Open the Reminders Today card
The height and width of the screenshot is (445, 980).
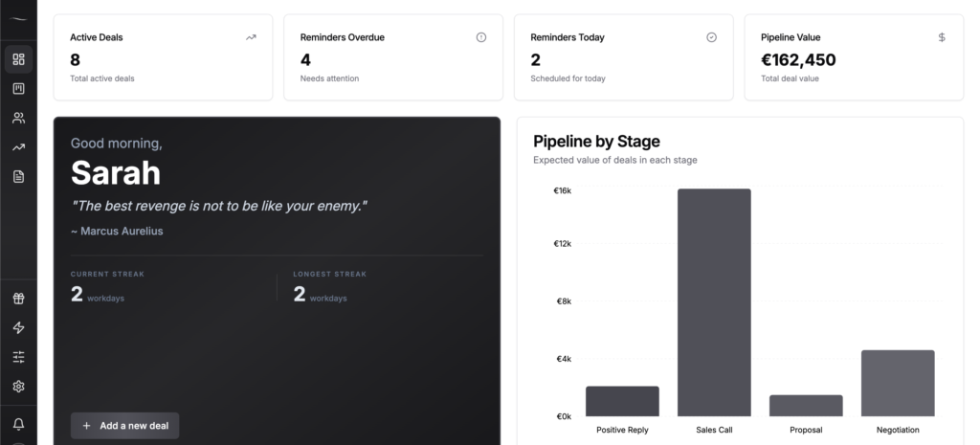pos(623,57)
